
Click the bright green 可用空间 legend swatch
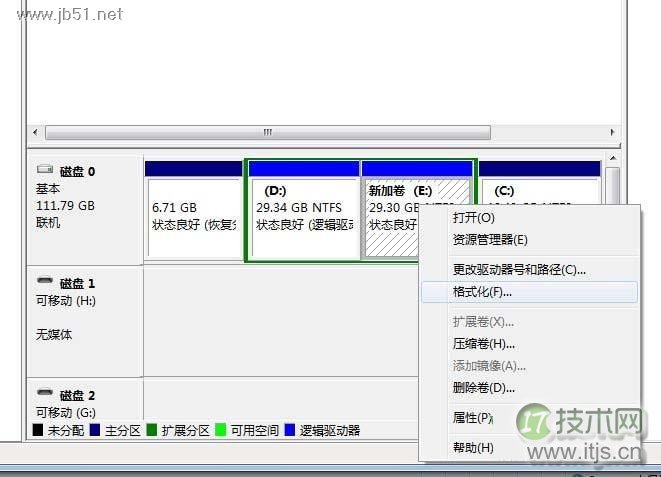click(220, 430)
